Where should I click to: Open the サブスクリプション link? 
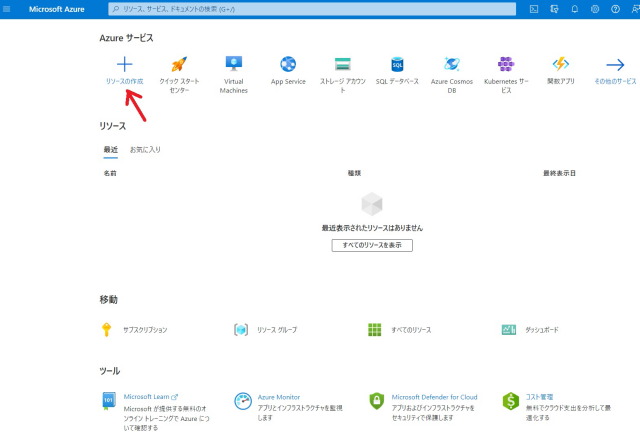pos(145,330)
